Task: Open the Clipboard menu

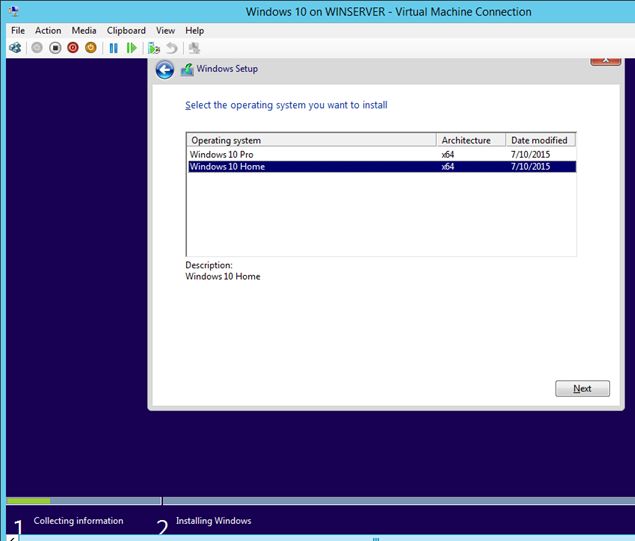Action: (126, 31)
